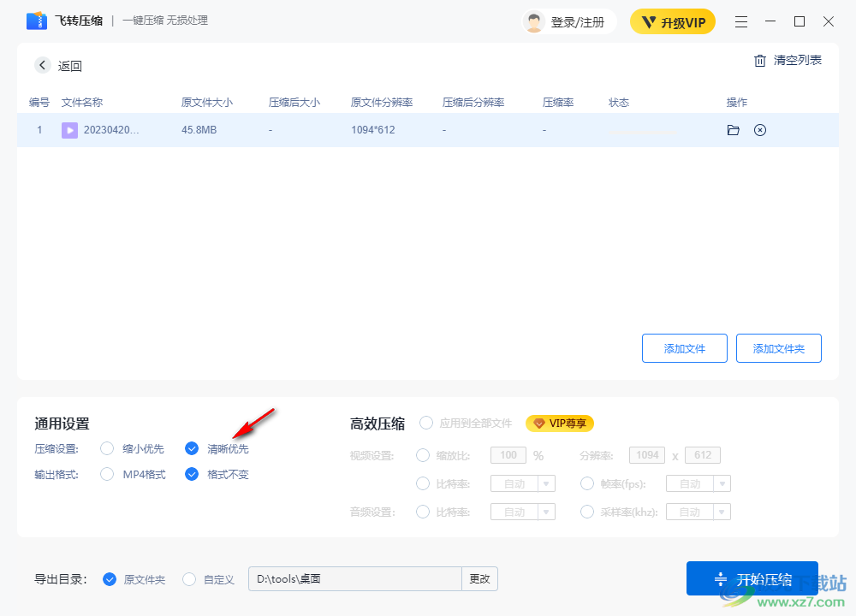Open the hamburger menu icon

click(740, 22)
